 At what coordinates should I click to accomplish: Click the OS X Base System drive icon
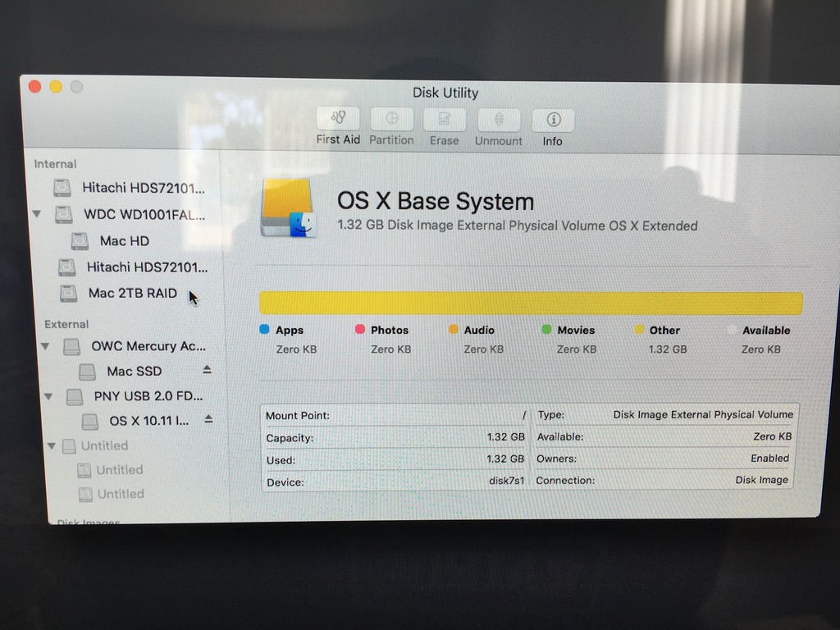288,208
